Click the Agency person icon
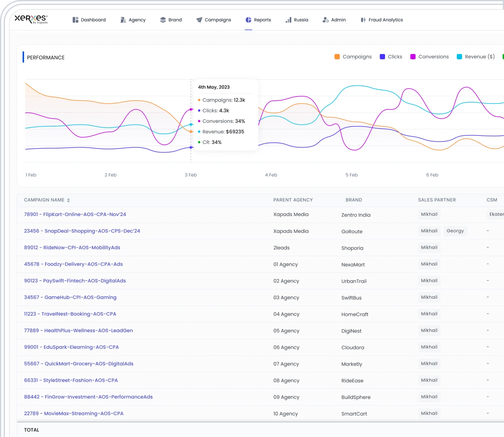504x437 pixels. coord(123,20)
